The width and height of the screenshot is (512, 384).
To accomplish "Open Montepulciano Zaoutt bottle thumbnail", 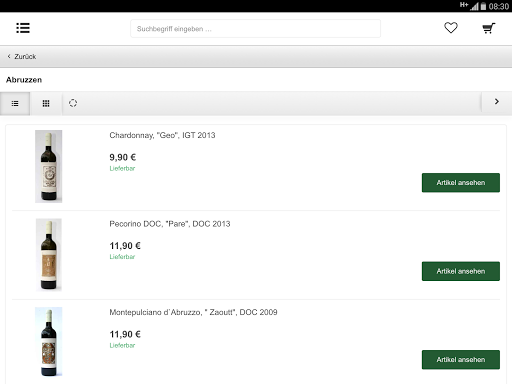I will point(49,342).
